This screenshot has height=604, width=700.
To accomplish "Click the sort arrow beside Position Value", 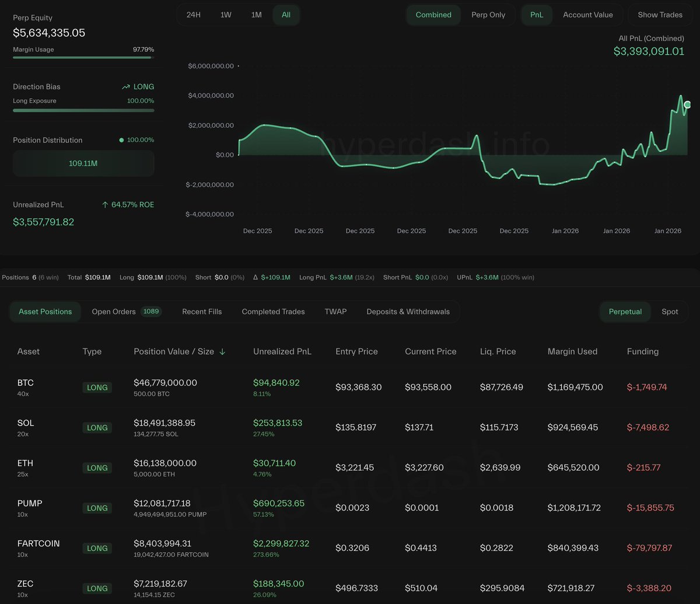I will tap(222, 352).
